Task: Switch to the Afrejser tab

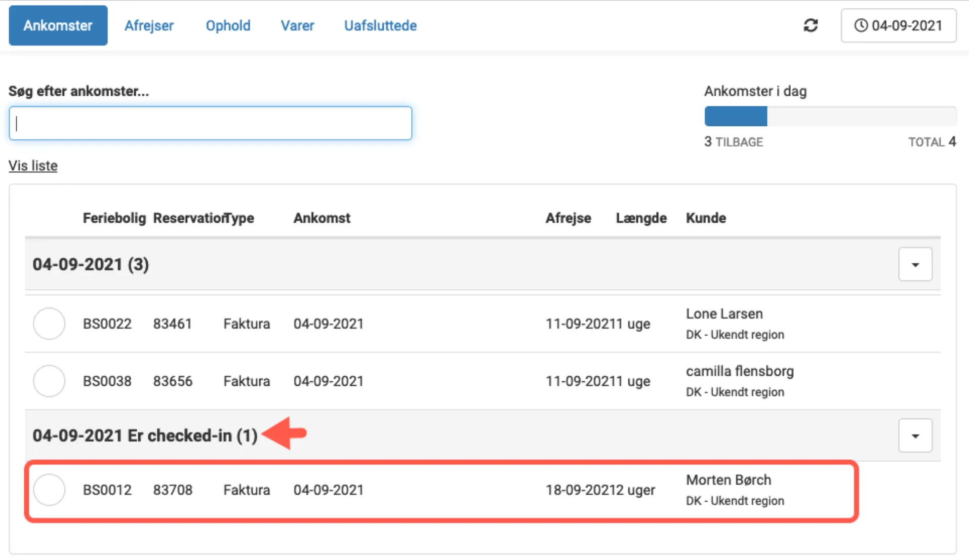Action: pos(149,25)
